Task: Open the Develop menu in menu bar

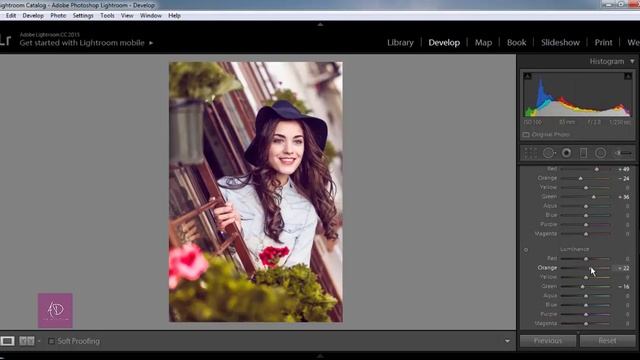Action: [x=33, y=16]
